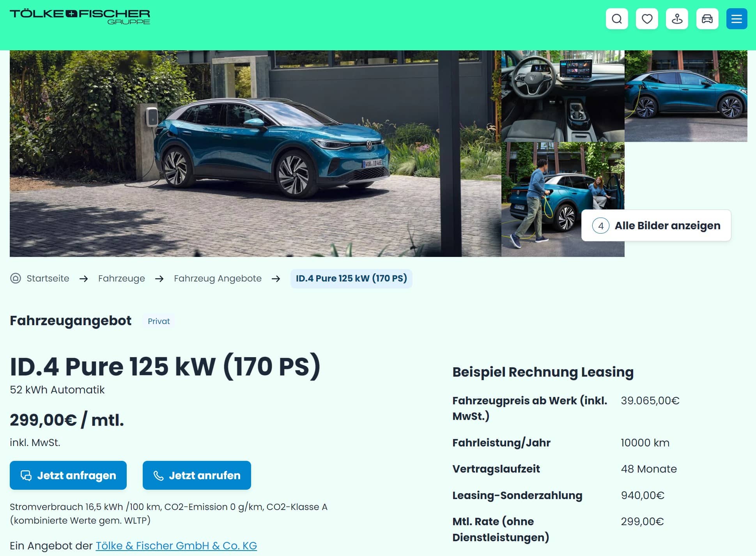Go to the Startseite breadcrumb
Image resolution: width=756 pixels, height=556 pixels.
point(48,278)
